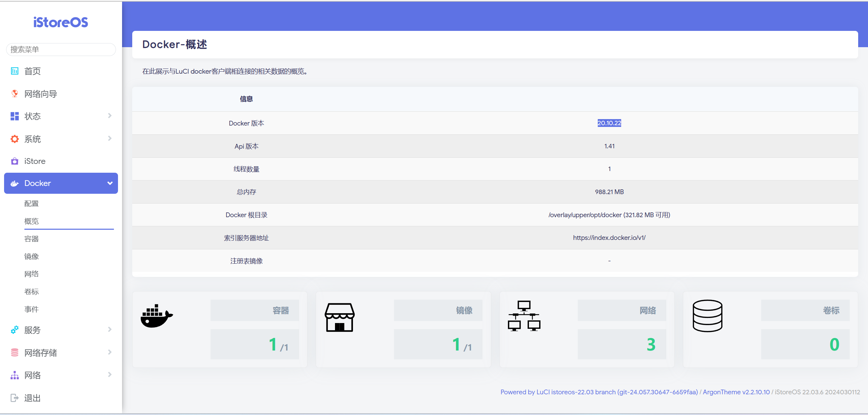Open the Docker 事件 events page

coord(32,309)
